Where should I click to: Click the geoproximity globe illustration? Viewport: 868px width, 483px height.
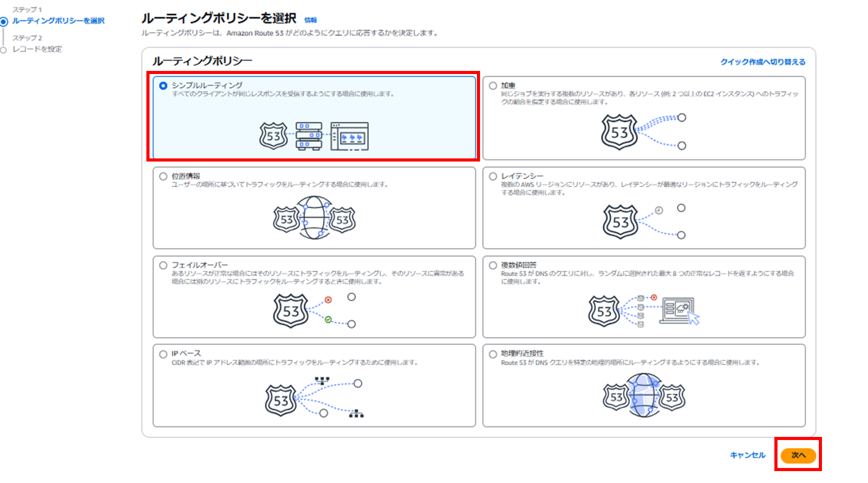[x=643, y=396]
